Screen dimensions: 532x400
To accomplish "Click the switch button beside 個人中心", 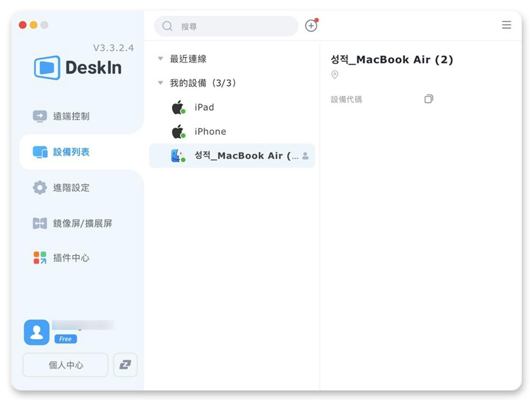I will click(125, 365).
